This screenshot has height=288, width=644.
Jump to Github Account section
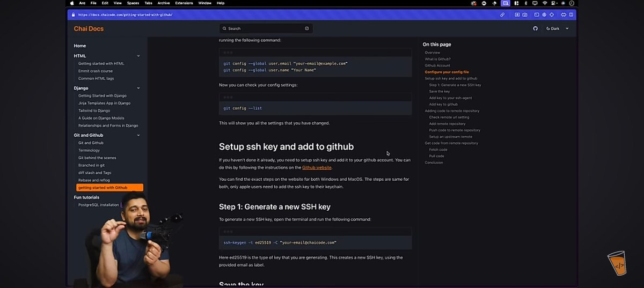437,65
